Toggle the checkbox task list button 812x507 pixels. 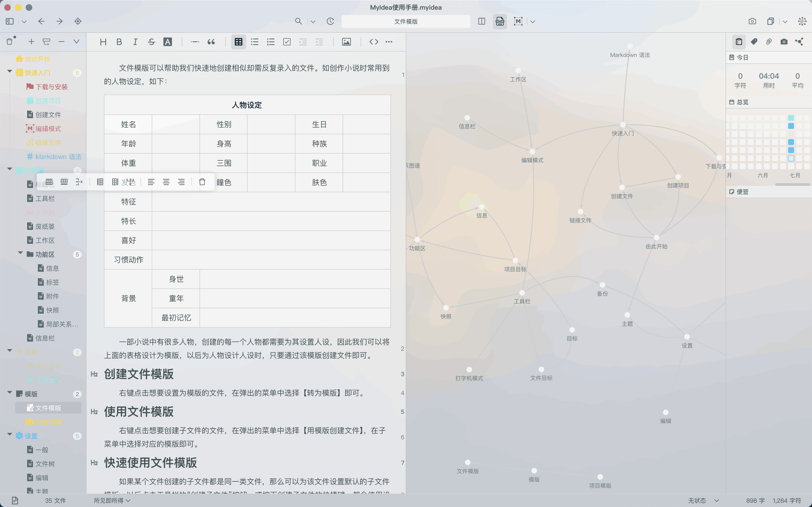(287, 42)
